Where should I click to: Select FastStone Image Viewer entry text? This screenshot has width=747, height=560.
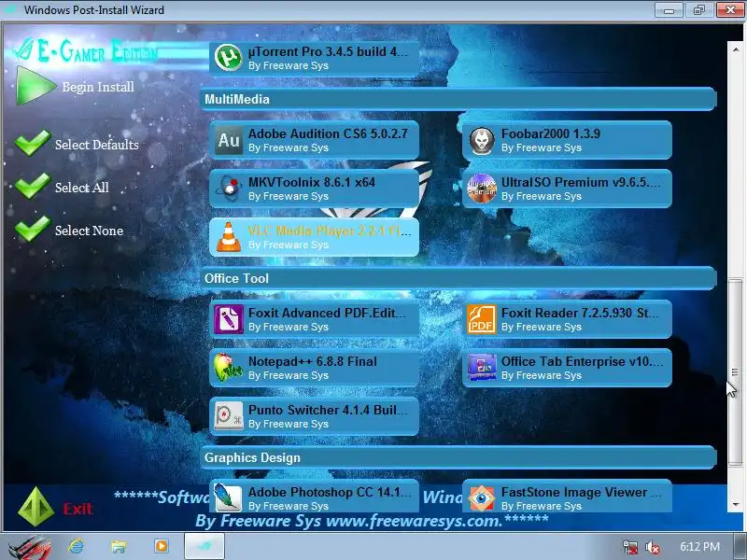tap(581, 492)
